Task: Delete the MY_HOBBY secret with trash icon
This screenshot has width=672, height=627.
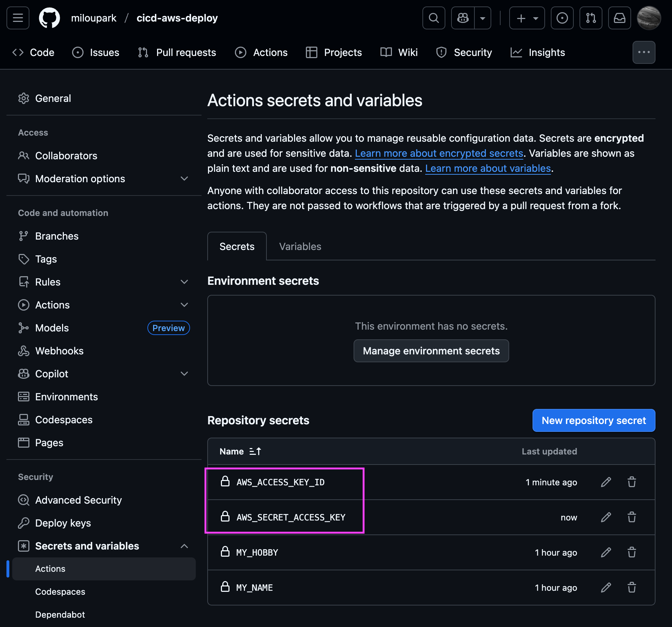Action: (631, 552)
